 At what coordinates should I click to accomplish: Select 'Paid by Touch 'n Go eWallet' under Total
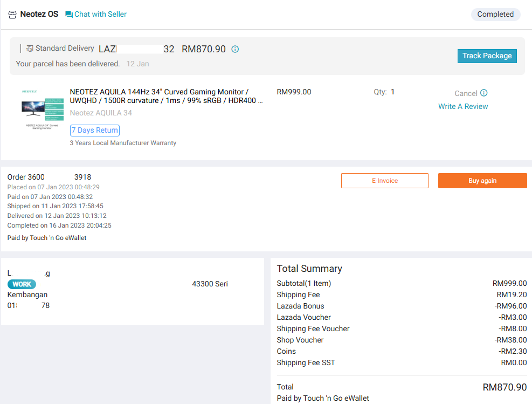pos(323,398)
